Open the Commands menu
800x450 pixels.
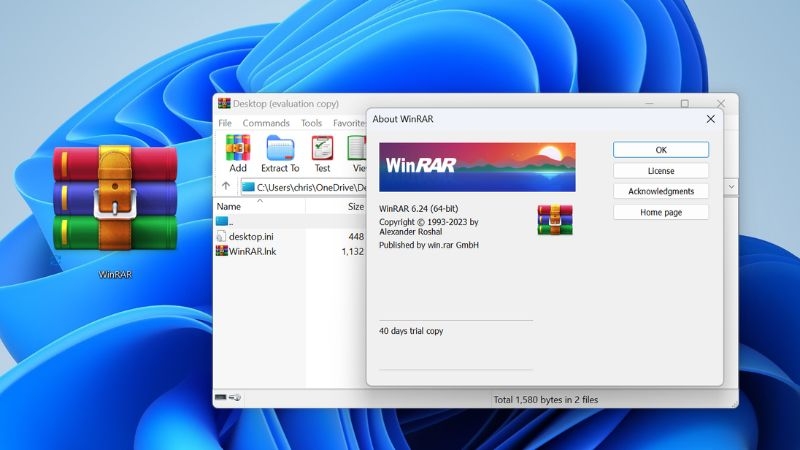pos(266,123)
